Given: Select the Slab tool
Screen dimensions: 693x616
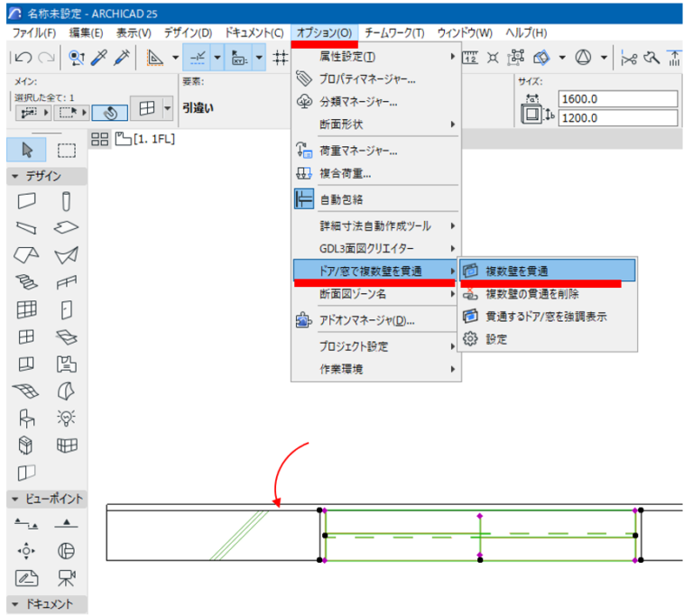Looking at the screenshot, I should point(66,227).
